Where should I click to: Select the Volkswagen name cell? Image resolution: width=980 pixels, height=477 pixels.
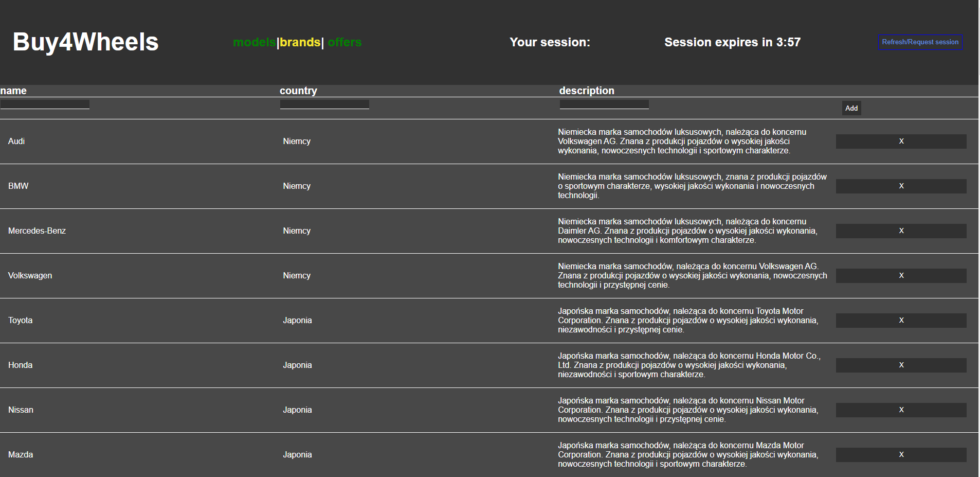[x=30, y=276]
